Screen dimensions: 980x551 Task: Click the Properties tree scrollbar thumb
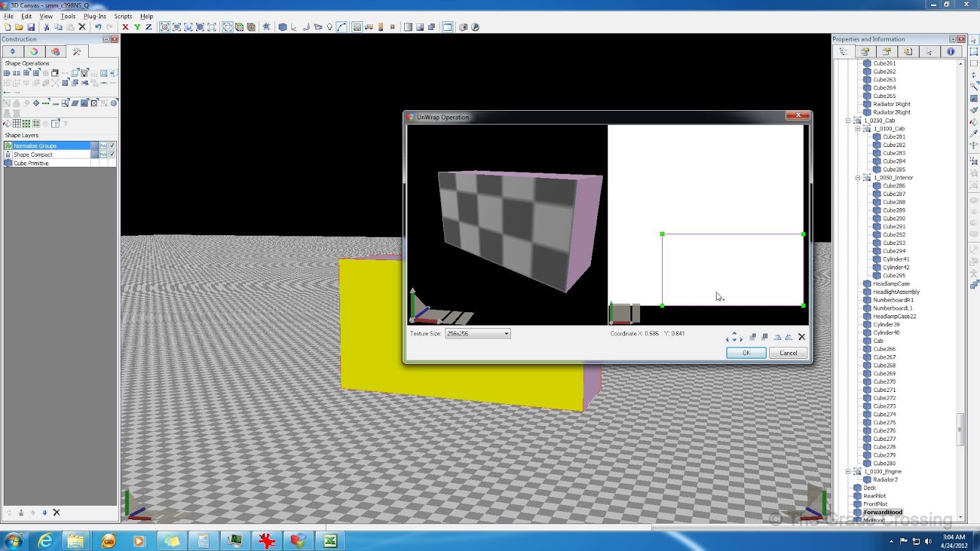click(x=960, y=430)
